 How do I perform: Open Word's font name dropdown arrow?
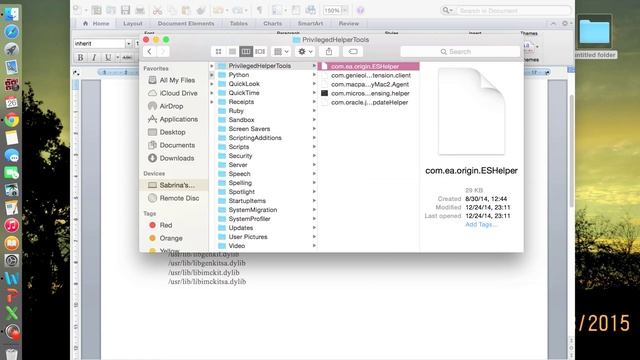coord(129,43)
